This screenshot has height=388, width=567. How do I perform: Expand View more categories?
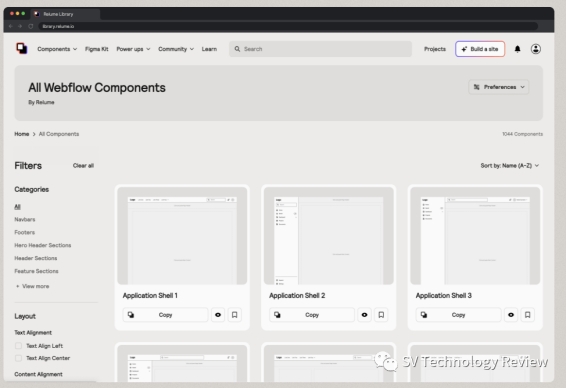pos(32,286)
